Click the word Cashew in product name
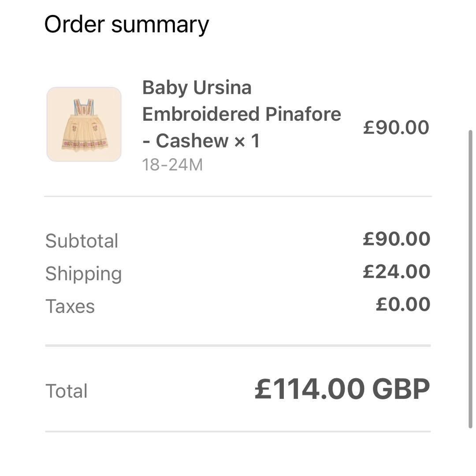The width and height of the screenshot is (476, 476). [192, 141]
